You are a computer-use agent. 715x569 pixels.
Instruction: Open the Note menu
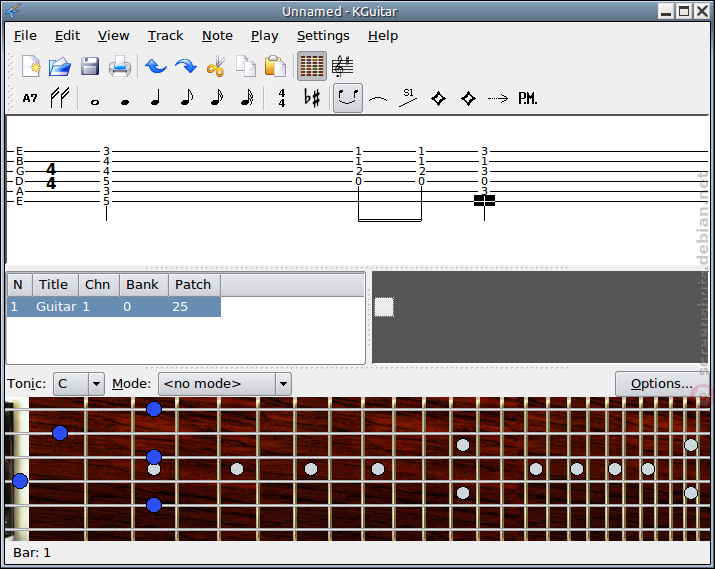218,36
